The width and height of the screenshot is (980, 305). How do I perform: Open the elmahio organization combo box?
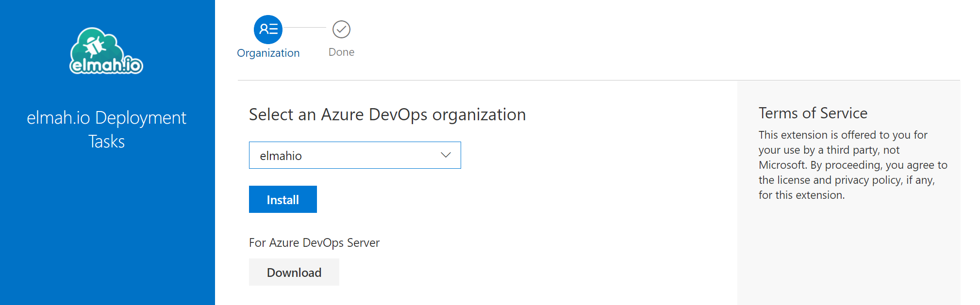pyautogui.click(x=355, y=155)
